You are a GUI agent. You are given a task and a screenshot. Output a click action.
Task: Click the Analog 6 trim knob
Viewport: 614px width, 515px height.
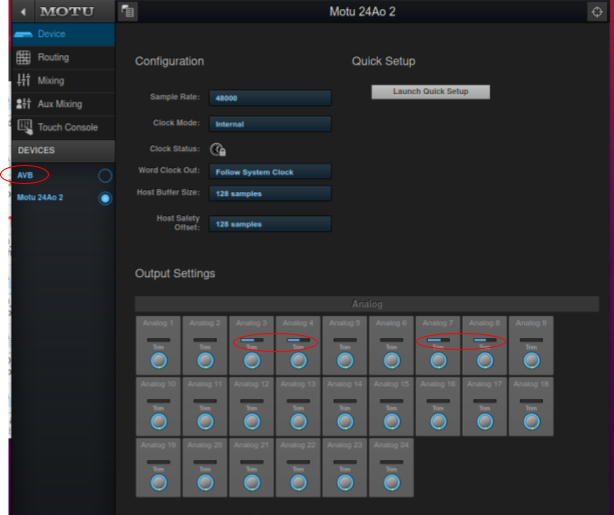392,361
